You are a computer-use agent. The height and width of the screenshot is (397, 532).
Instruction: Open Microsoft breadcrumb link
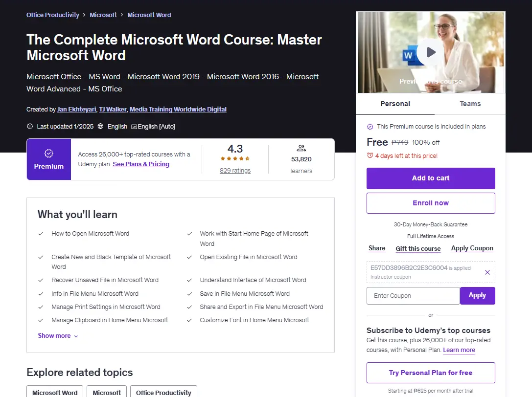click(x=103, y=15)
